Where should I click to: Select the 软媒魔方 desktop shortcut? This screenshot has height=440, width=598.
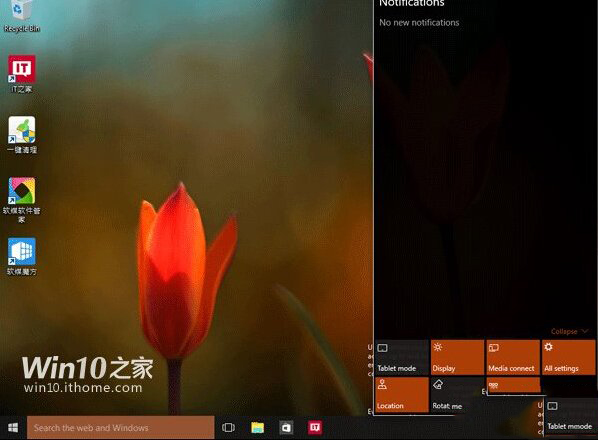click(22, 256)
